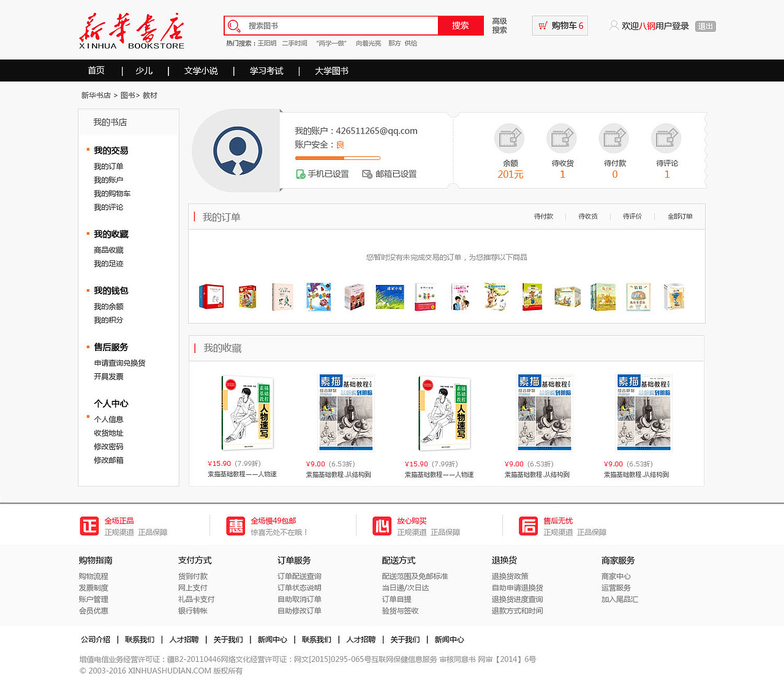Open 订单配送查询 footer link

coord(299,576)
